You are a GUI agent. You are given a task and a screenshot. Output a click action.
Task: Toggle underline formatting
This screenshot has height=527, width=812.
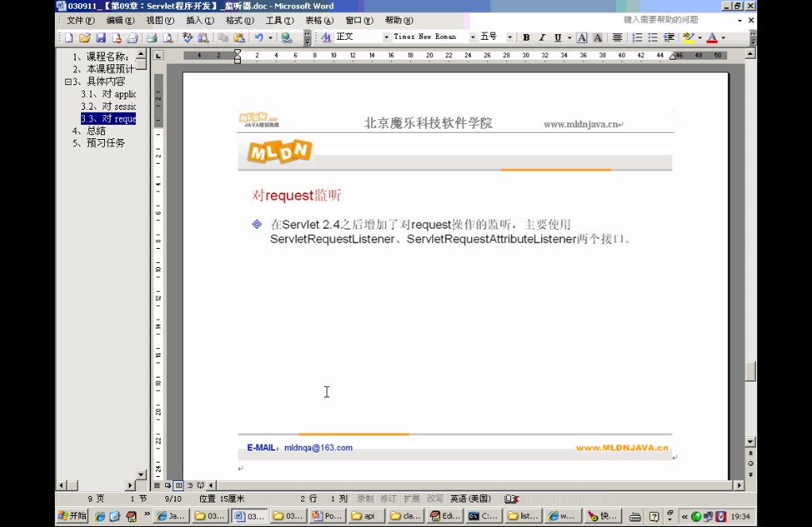tap(558, 37)
